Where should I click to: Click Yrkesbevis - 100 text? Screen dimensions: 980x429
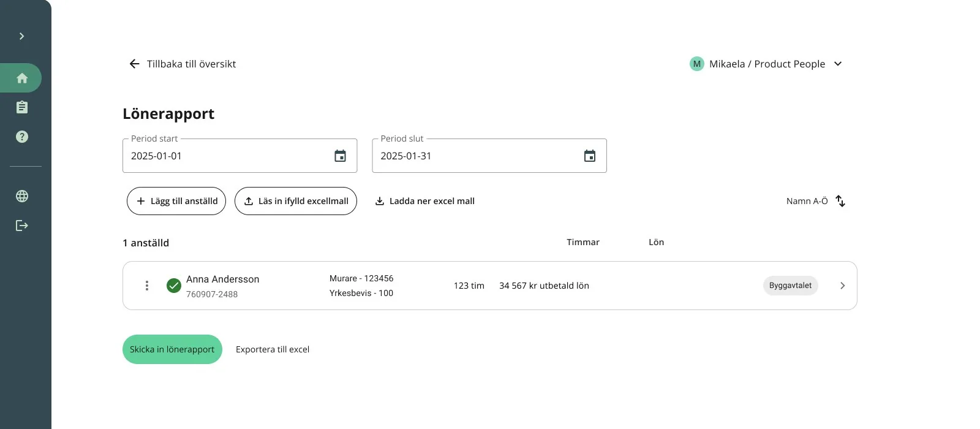click(x=361, y=293)
